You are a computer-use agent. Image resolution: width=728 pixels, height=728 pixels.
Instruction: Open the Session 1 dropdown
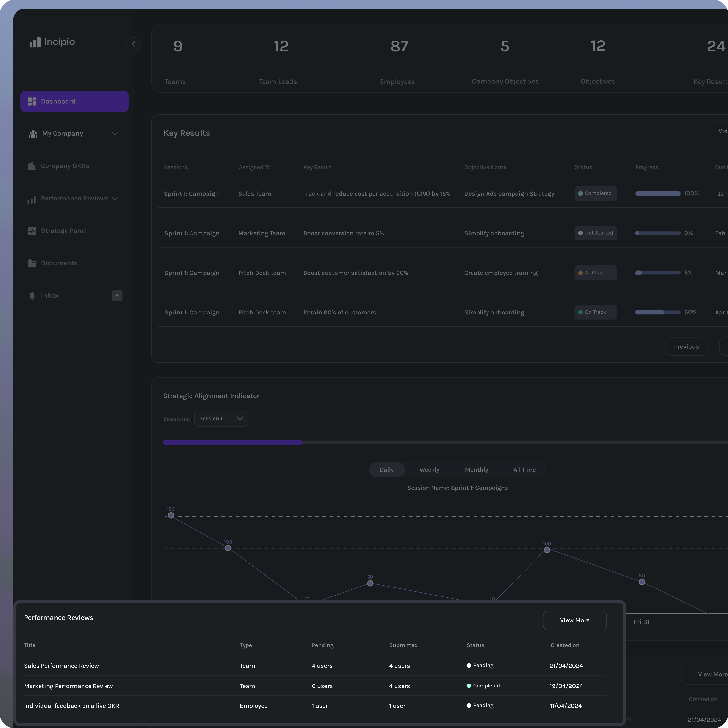click(x=221, y=418)
